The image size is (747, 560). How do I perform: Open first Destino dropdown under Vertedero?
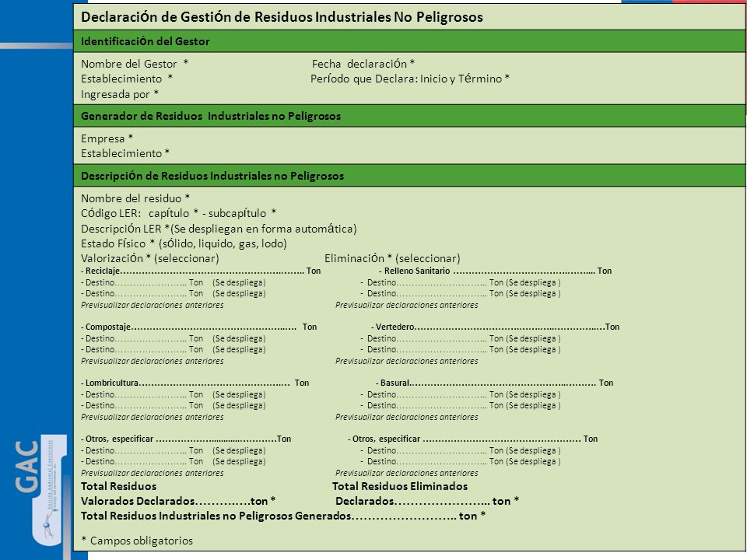click(x=460, y=338)
